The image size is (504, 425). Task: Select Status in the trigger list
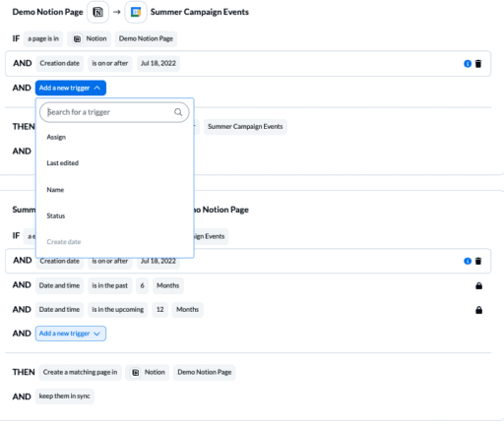[56, 215]
